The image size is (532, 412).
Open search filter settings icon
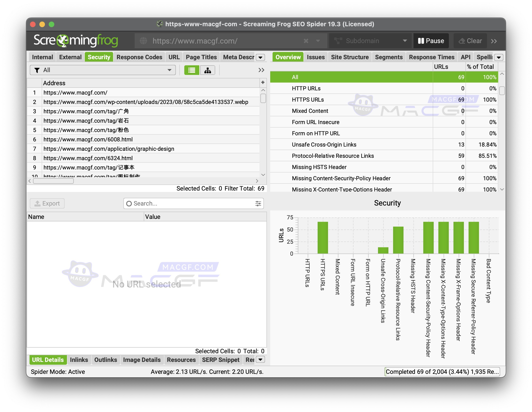tap(258, 204)
